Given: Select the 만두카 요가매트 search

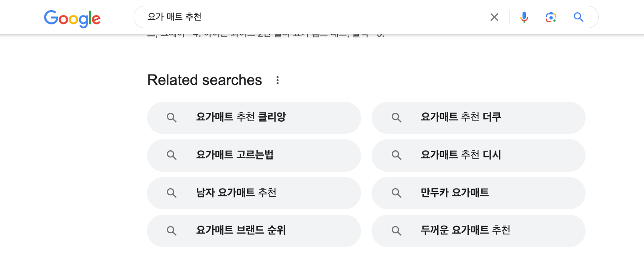Looking at the screenshot, I should tap(455, 193).
